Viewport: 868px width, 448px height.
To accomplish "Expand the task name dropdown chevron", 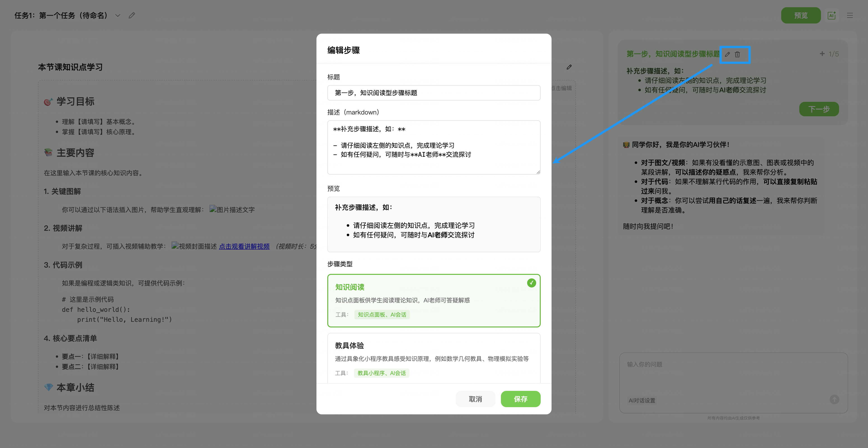I will [118, 16].
